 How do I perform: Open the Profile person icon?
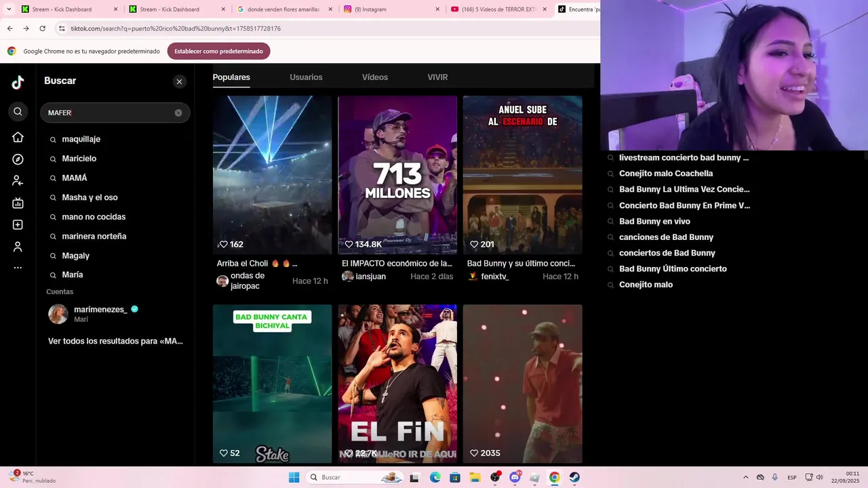18,247
